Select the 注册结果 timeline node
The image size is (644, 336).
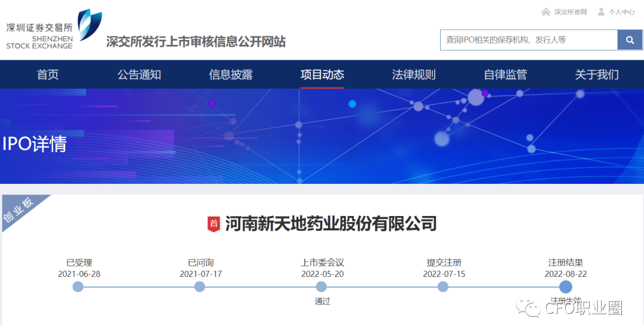click(565, 287)
